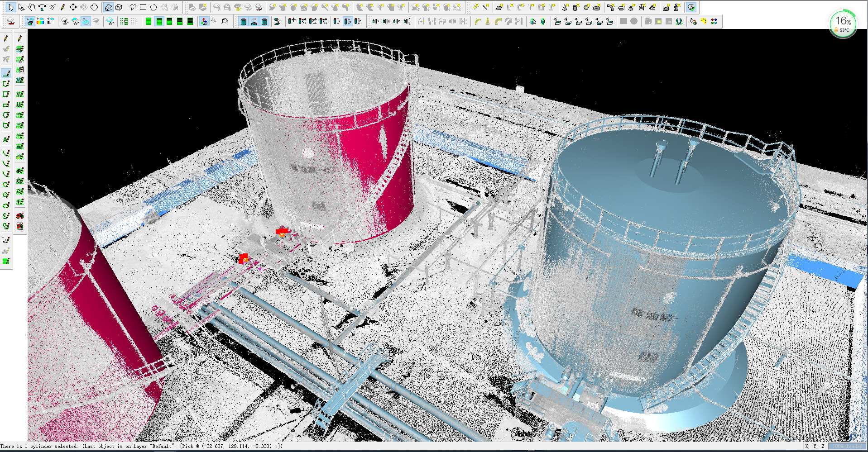Switch to the Pan hand tool
Viewport: 868px width, 452px height.
tap(32, 7)
